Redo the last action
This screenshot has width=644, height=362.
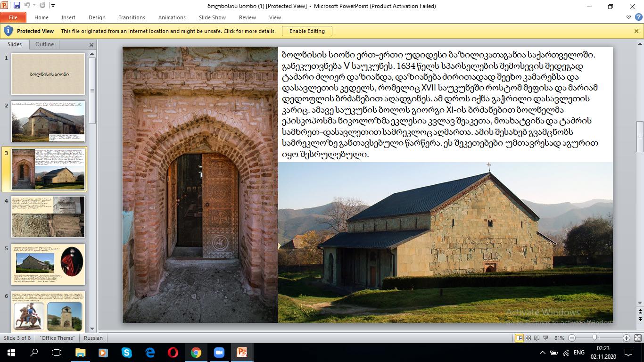click(x=42, y=6)
